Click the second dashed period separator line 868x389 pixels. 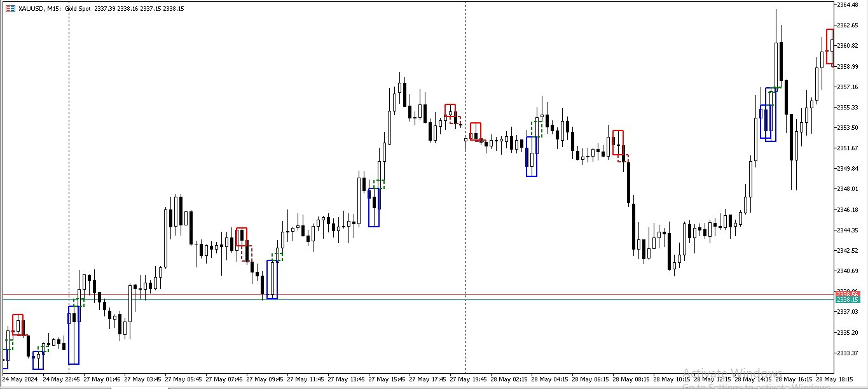tap(466, 191)
